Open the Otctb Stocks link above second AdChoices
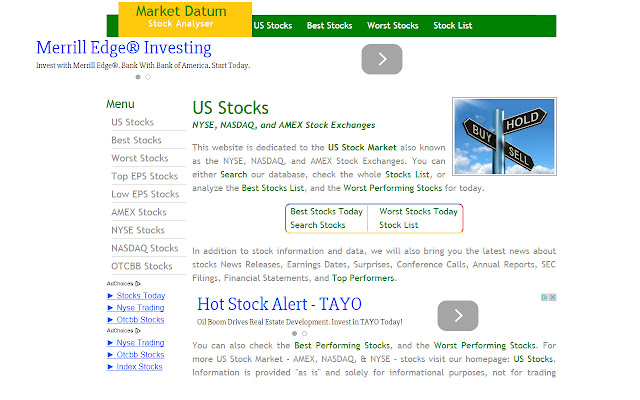Screen dimensions: 640x400 [140, 320]
